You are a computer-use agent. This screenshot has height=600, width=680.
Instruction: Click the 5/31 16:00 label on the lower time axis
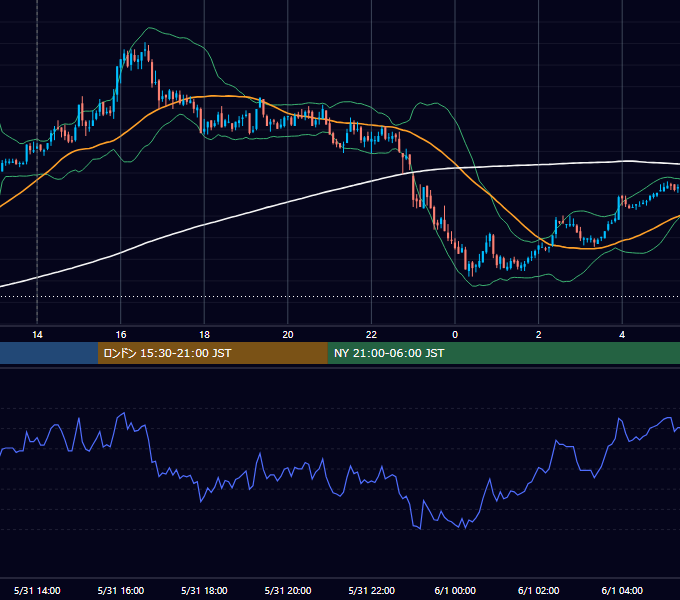click(121, 590)
